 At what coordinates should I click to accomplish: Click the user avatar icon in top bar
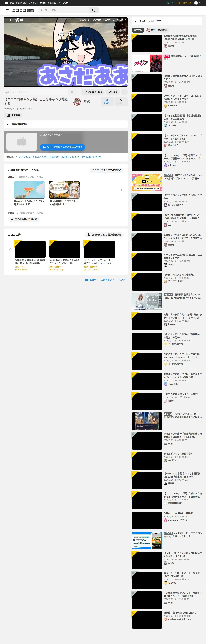click(x=196, y=3)
